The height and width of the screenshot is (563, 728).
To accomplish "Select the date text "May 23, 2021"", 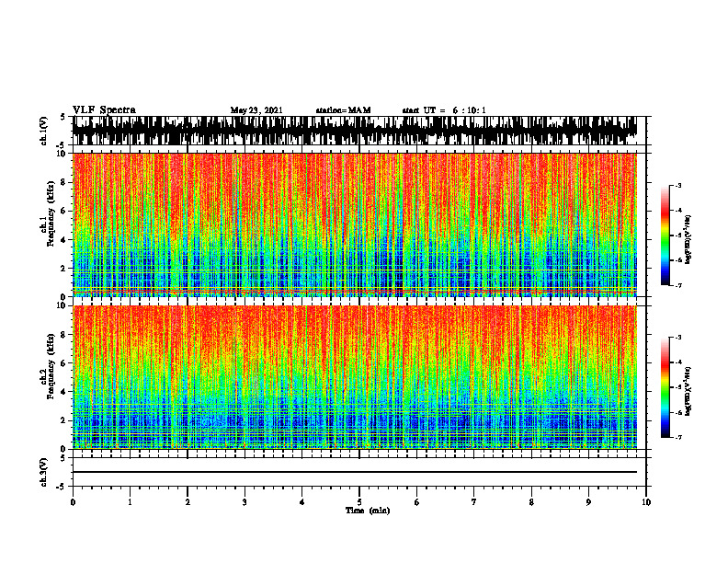I will [x=256, y=110].
